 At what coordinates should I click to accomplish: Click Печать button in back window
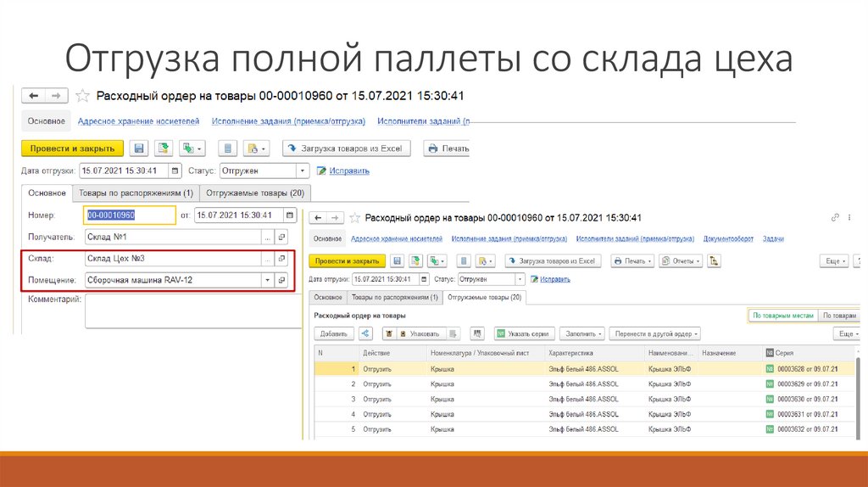tap(448, 148)
